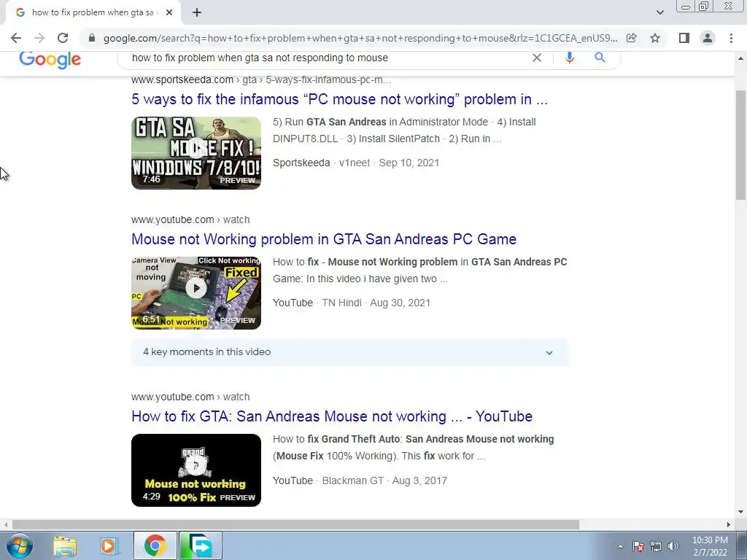Click the www.youtube.com › watch text above 'Mouse not Working'
The height and width of the screenshot is (560, 747).
[x=190, y=219]
